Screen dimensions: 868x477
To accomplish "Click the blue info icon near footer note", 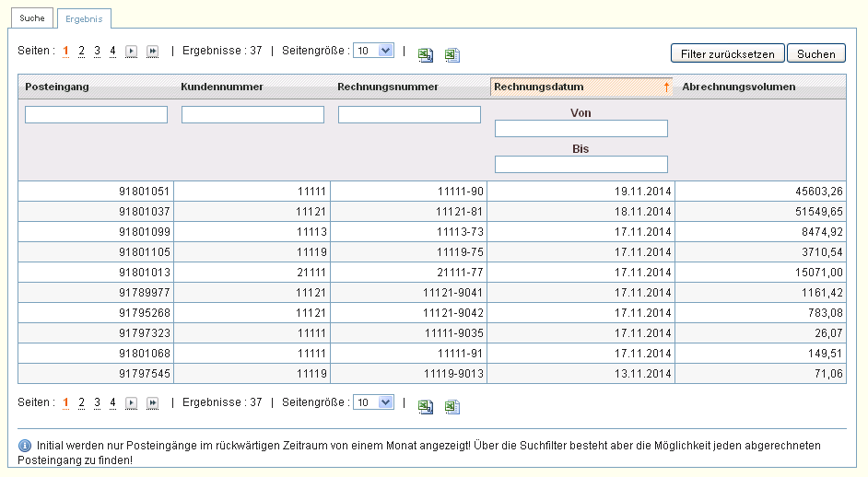I will pyautogui.click(x=25, y=446).
